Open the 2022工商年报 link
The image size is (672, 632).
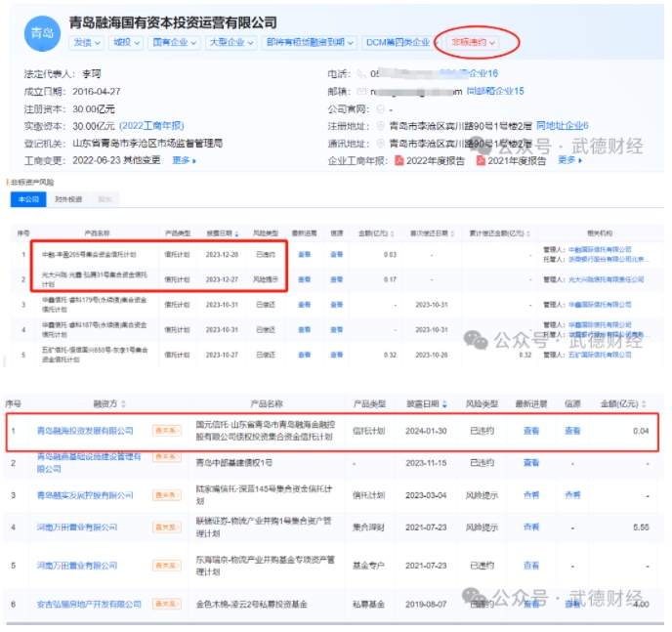pos(150,126)
